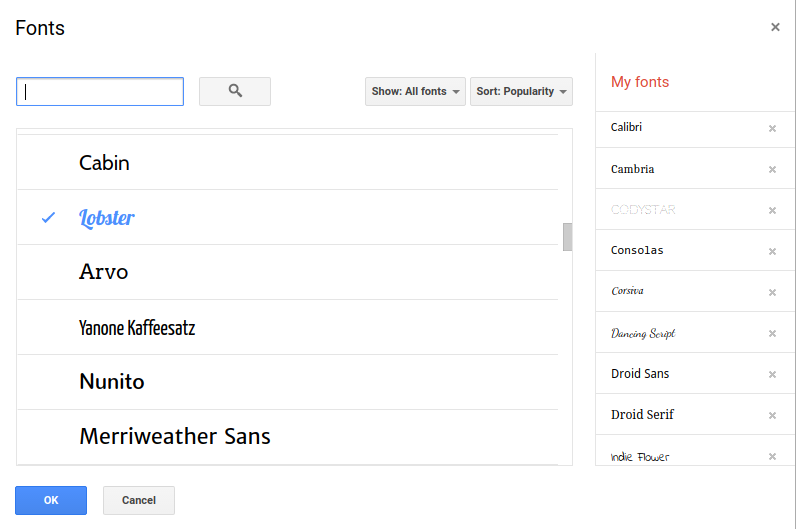
Task: Remove Droid Sans from My fonts
Action: click(x=772, y=374)
